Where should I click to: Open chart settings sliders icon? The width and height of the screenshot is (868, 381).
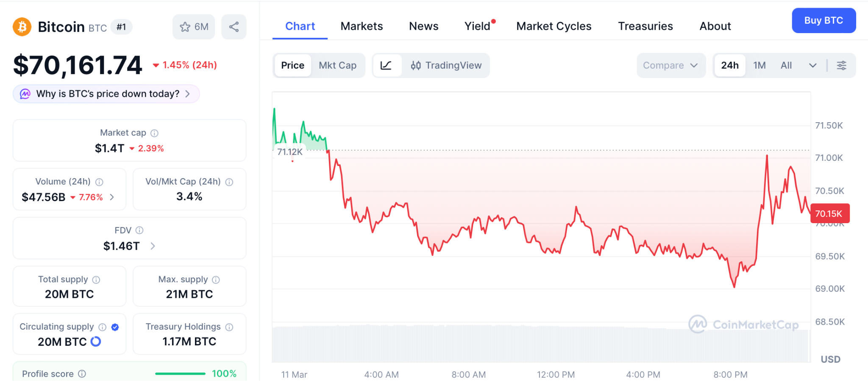tap(841, 65)
